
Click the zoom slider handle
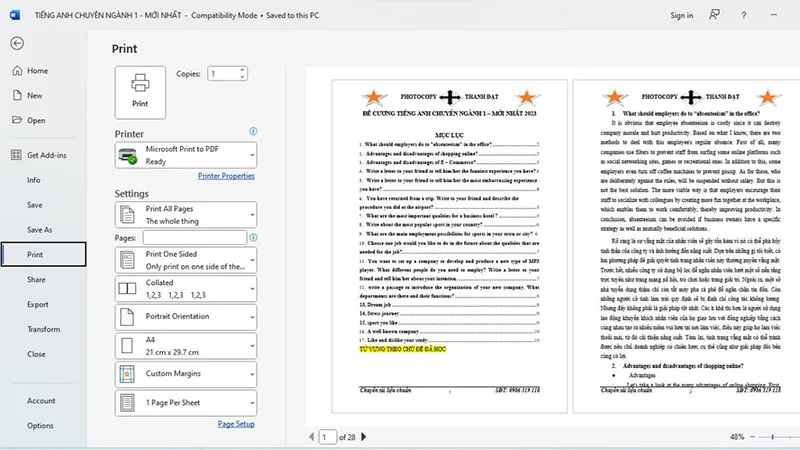tap(773, 437)
